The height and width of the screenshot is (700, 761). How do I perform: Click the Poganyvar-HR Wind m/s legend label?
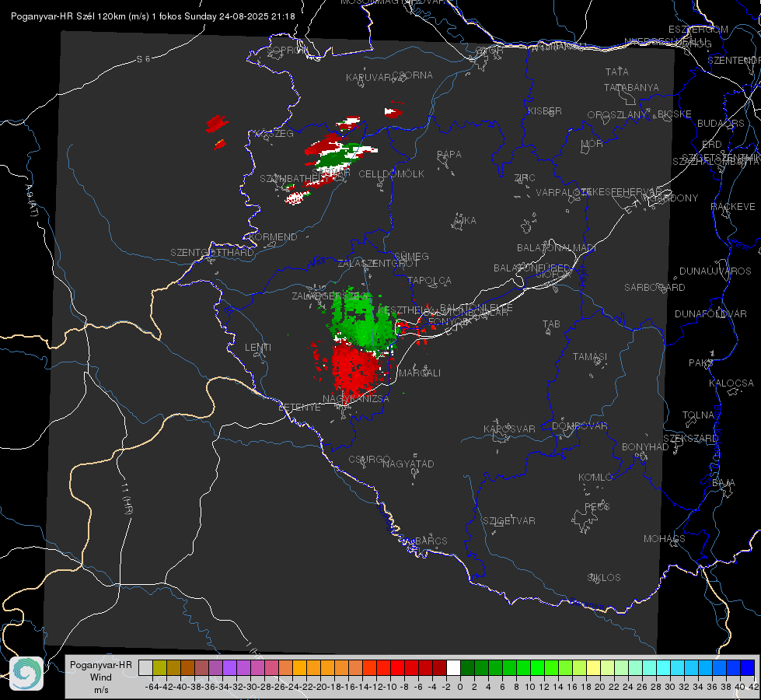(x=101, y=677)
